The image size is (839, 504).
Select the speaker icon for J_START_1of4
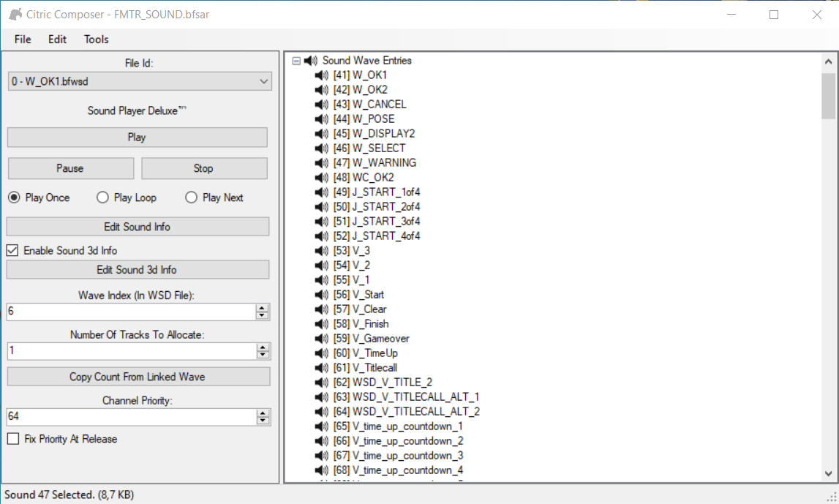point(321,192)
